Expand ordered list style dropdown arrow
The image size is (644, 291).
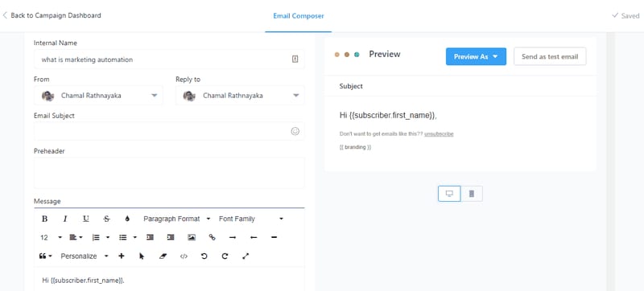point(108,237)
